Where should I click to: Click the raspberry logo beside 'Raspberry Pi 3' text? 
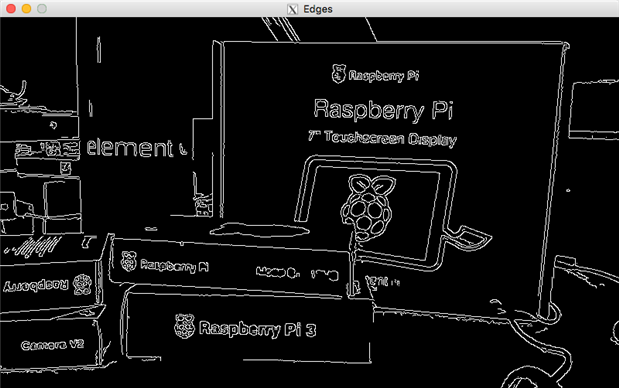[184, 326]
